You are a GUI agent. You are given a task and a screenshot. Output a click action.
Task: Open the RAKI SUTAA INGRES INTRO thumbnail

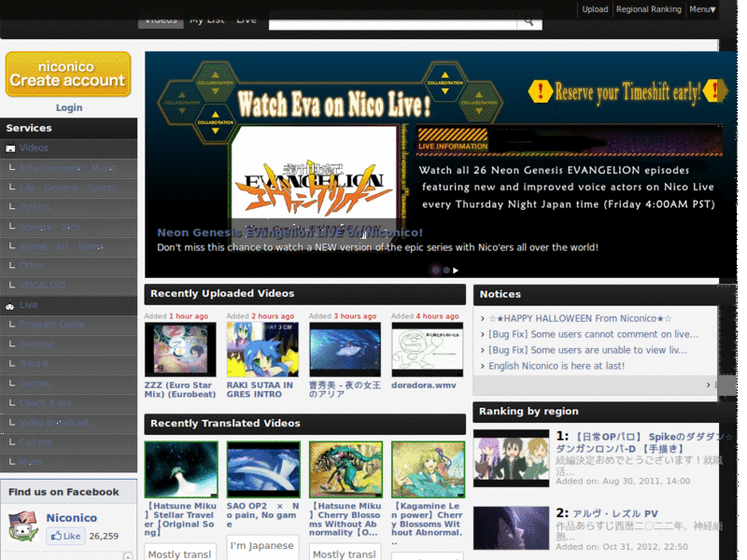click(262, 349)
